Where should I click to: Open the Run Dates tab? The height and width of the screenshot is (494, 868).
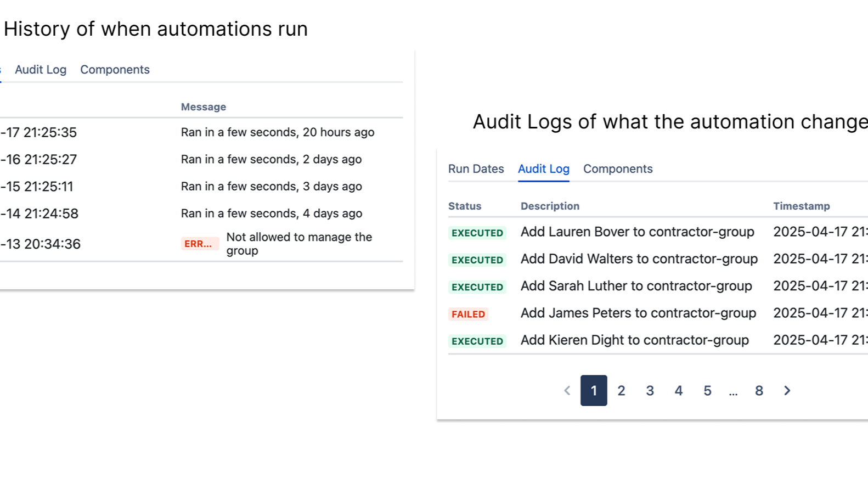click(x=476, y=169)
